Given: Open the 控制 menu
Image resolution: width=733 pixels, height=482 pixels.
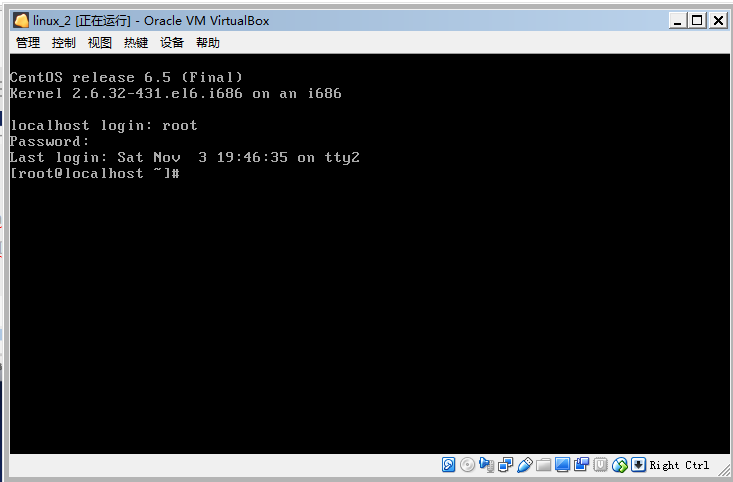Looking at the screenshot, I should [x=64, y=43].
